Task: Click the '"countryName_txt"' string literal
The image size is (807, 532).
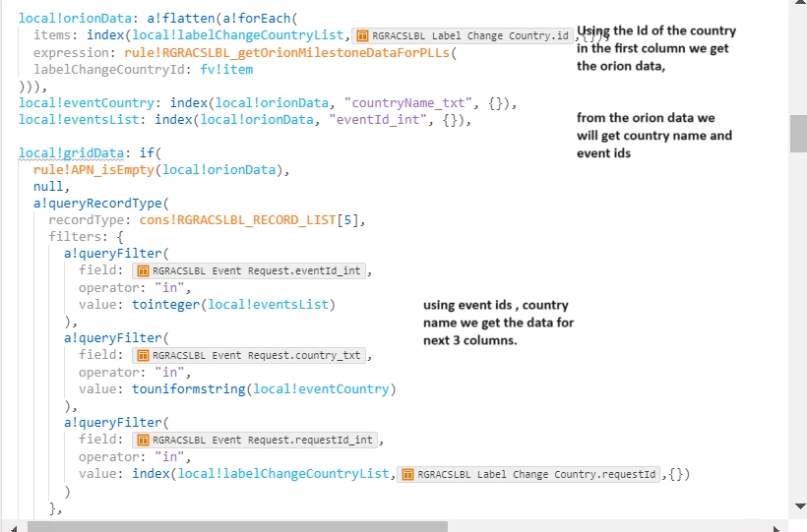Action: tap(407, 103)
